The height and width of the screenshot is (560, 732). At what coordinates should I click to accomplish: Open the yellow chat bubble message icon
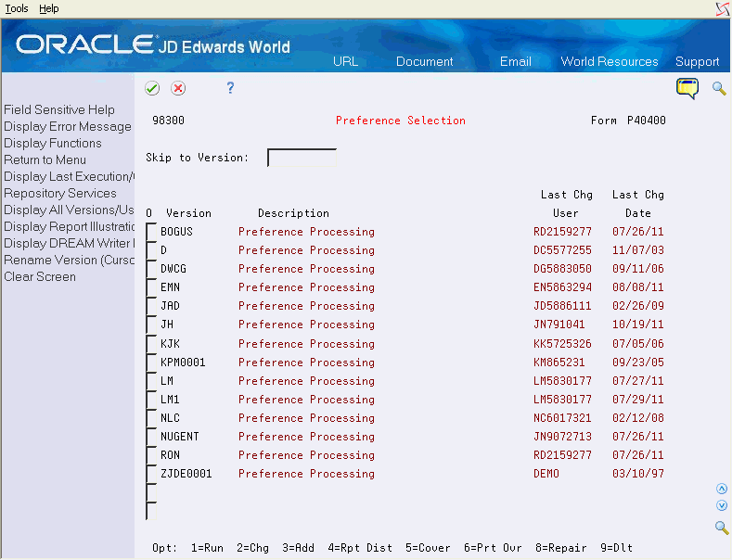coord(687,88)
